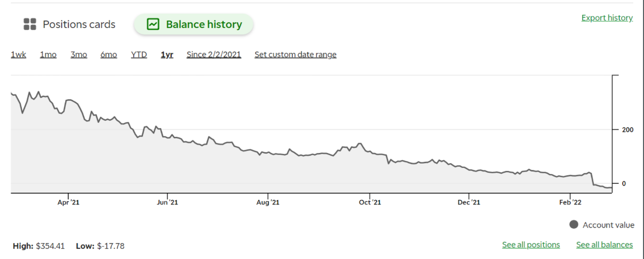The image size is (644, 259).
Task: Select the 1yr time range
Action: [167, 55]
